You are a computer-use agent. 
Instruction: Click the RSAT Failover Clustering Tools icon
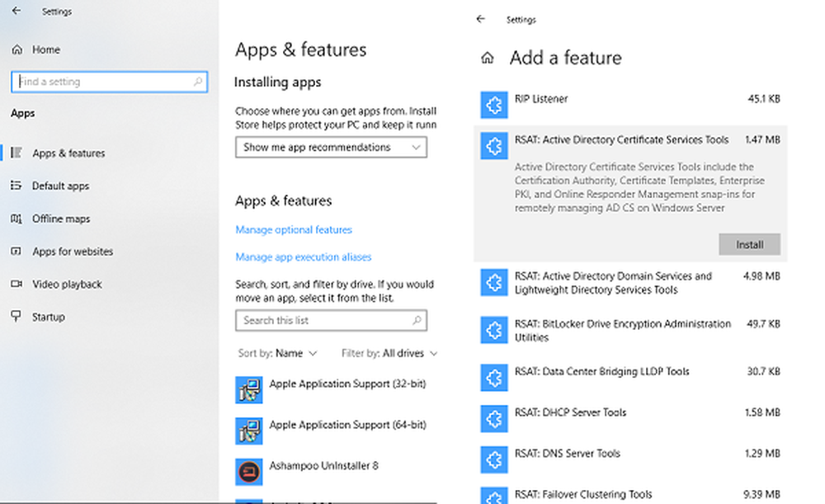(494, 496)
